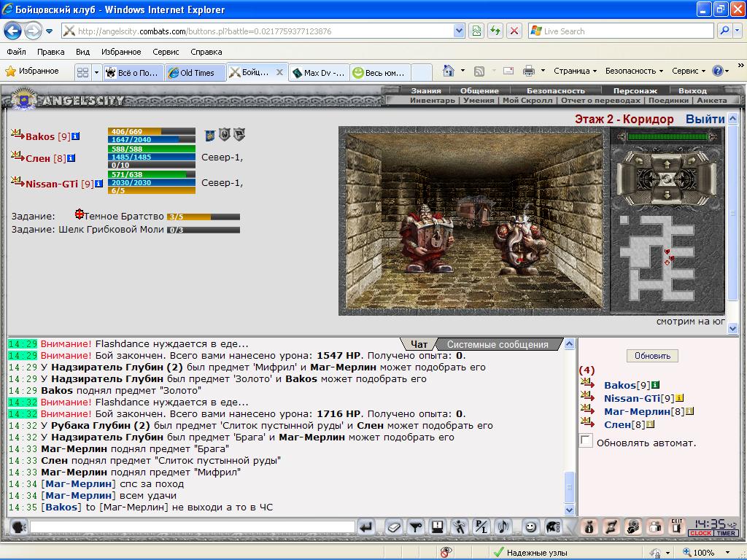Click Обновить button in online list
Image resolution: width=747 pixels, height=560 pixels.
pyautogui.click(x=652, y=356)
